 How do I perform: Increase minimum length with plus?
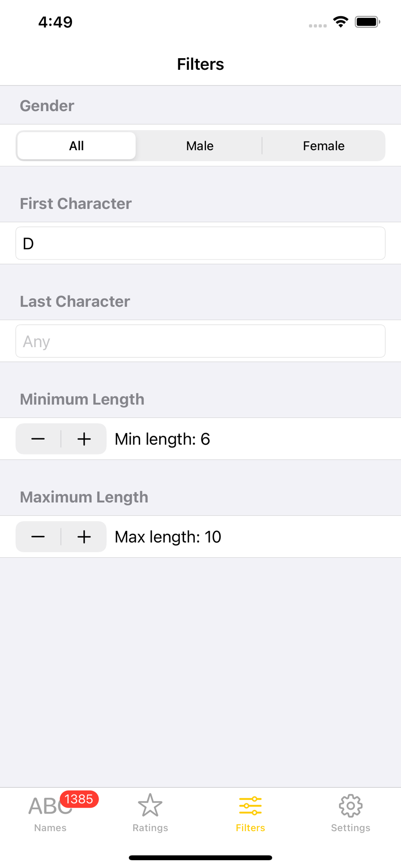[x=84, y=439]
